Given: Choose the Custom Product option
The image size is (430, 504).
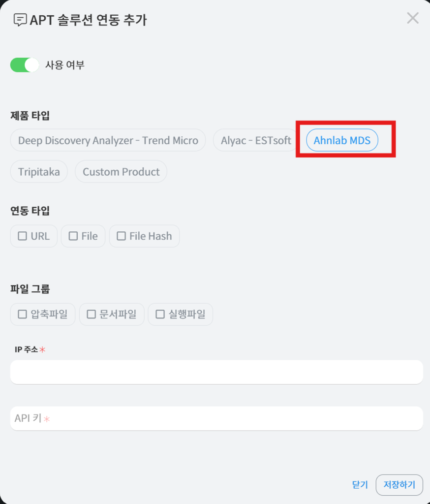Looking at the screenshot, I should click(121, 172).
